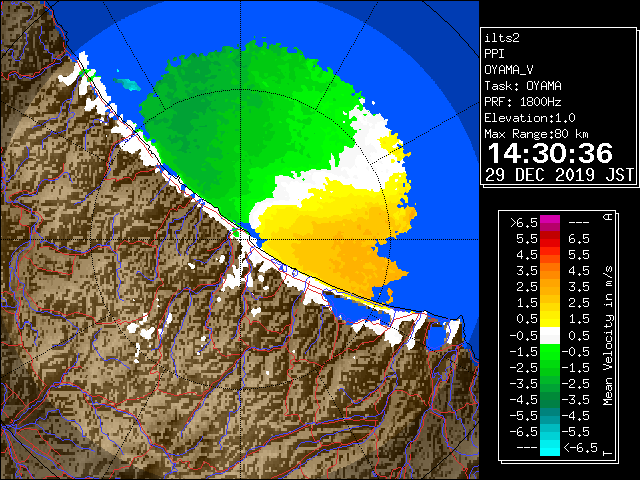
Task: Select the "ilts2" label in the info box
Action: (502, 38)
